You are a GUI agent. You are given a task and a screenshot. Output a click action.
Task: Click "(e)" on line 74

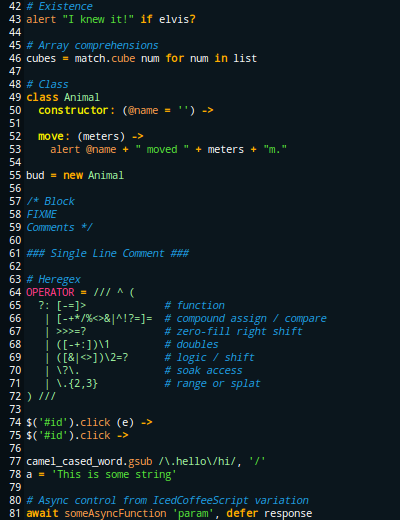pyautogui.click(x=125, y=422)
